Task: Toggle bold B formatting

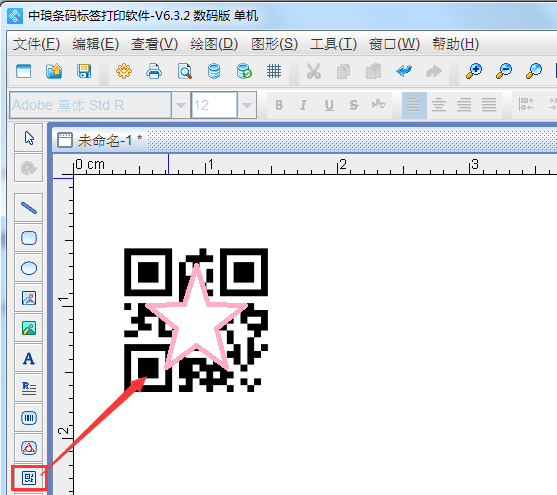Action: click(x=279, y=105)
